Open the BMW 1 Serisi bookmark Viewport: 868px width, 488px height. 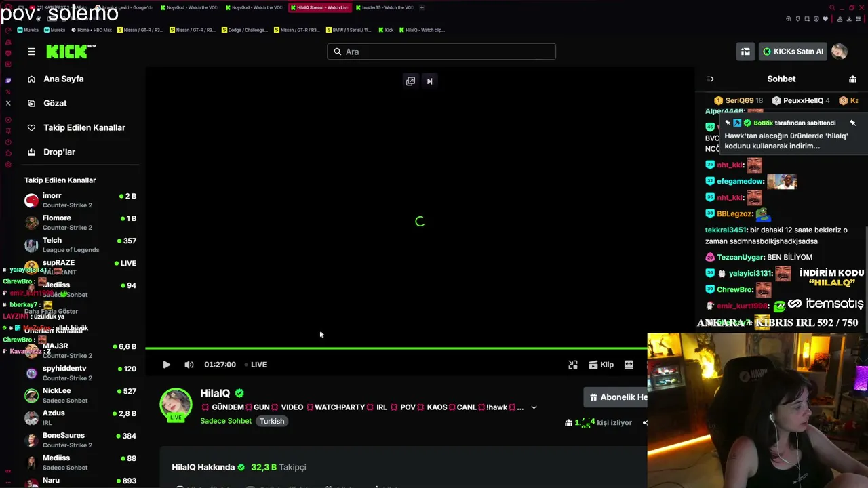point(349,30)
